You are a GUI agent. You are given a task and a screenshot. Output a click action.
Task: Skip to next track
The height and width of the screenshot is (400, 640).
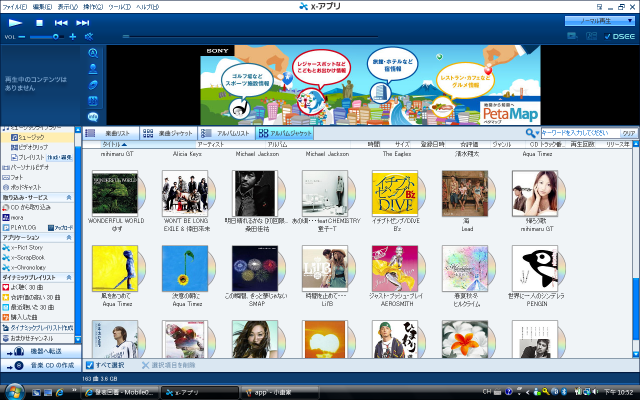[82, 23]
